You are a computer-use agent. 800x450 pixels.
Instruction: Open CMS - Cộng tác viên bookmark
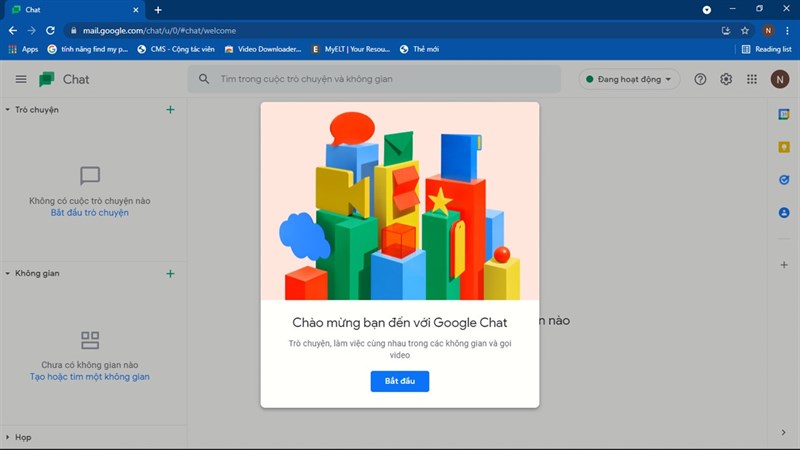tap(176, 49)
